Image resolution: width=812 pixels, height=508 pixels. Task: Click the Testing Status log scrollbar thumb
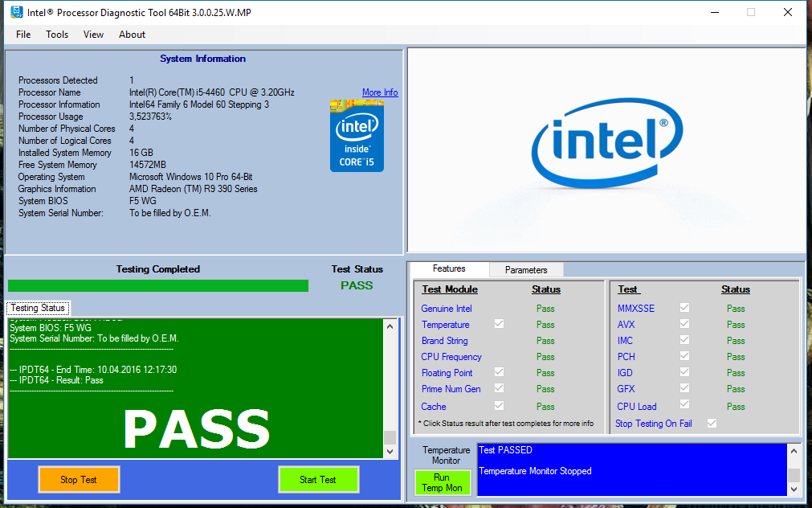[x=390, y=437]
